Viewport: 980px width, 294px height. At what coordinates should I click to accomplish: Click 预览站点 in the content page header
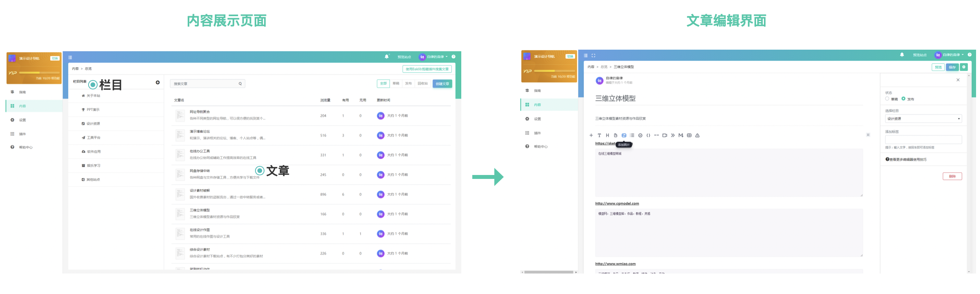(404, 57)
